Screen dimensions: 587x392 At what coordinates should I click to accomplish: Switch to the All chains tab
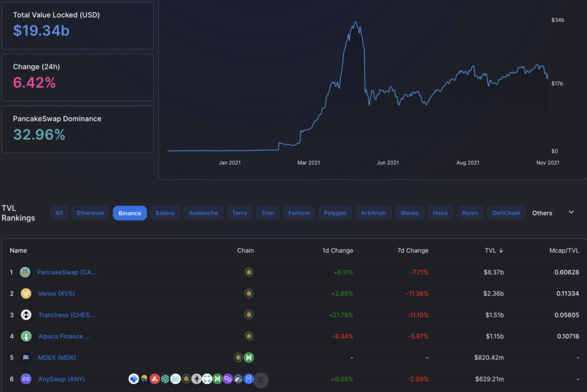click(59, 213)
